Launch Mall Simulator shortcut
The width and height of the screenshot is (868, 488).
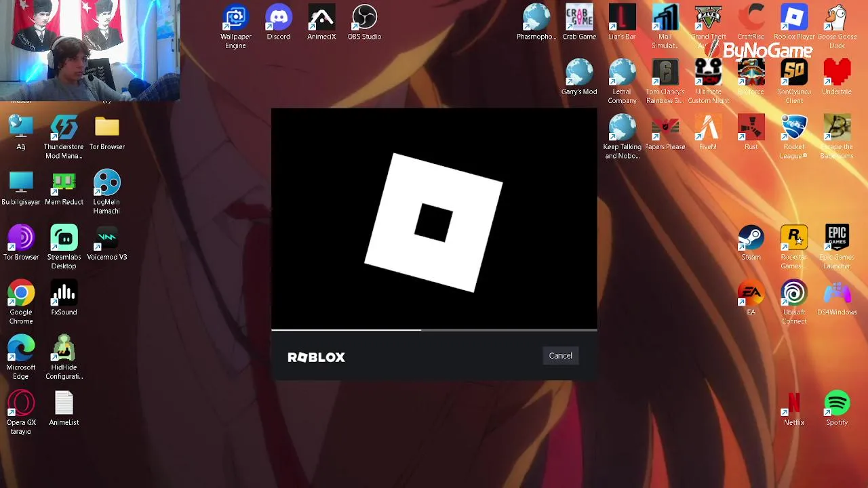click(665, 27)
